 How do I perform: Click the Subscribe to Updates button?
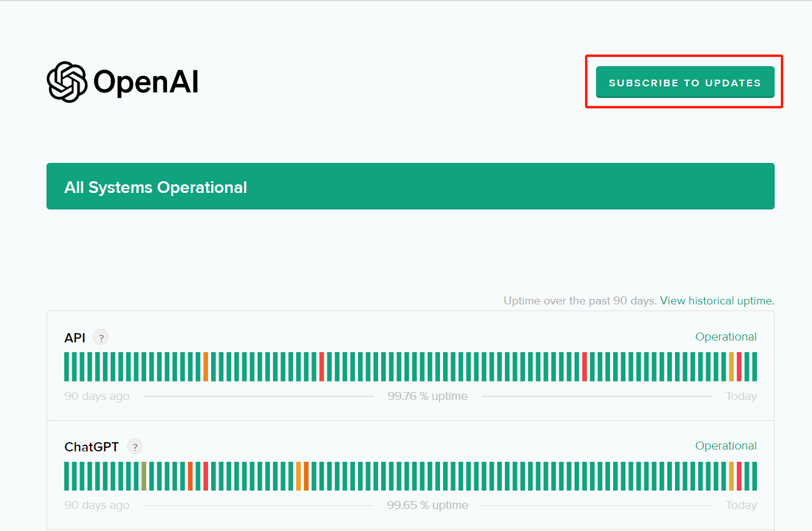(x=685, y=82)
